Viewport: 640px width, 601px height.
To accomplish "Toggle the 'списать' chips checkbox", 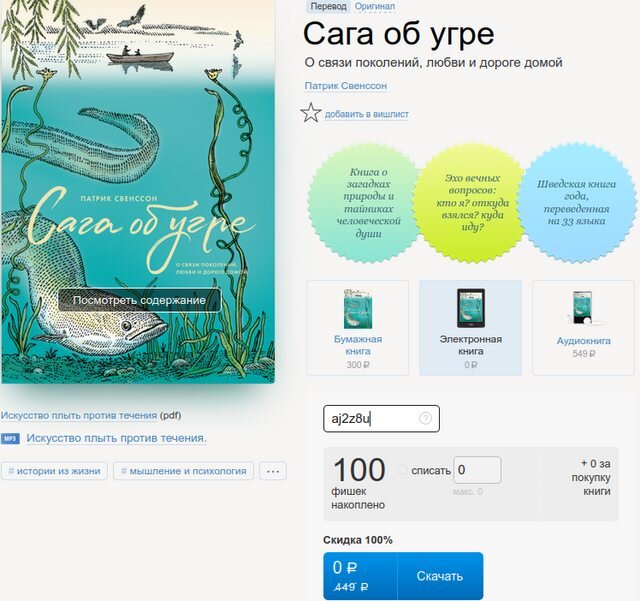I will tap(402, 470).
